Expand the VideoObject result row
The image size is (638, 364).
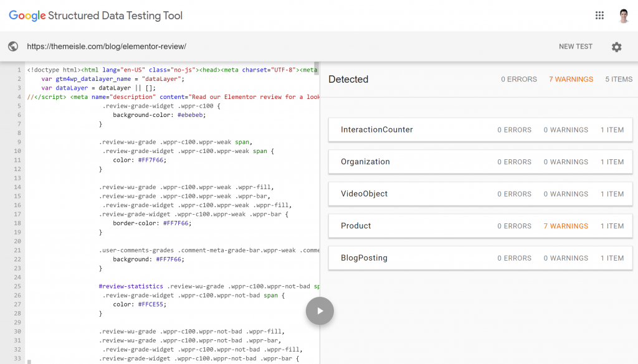click(x=364, y=194)
